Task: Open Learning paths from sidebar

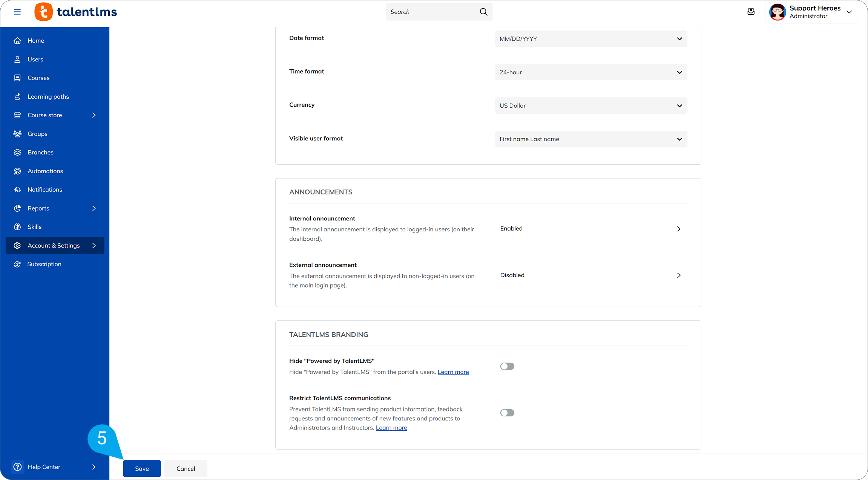Action: (x=48, y=96)
